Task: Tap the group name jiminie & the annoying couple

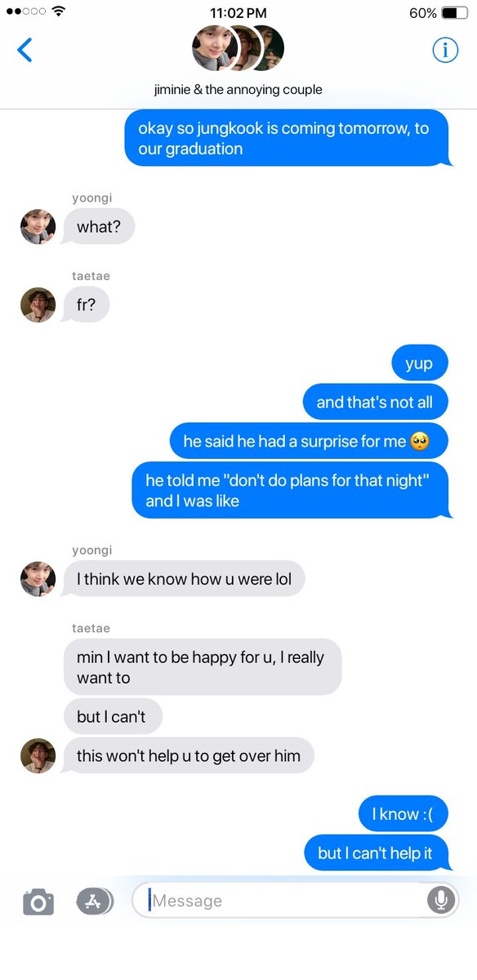Action: [238, 90]
